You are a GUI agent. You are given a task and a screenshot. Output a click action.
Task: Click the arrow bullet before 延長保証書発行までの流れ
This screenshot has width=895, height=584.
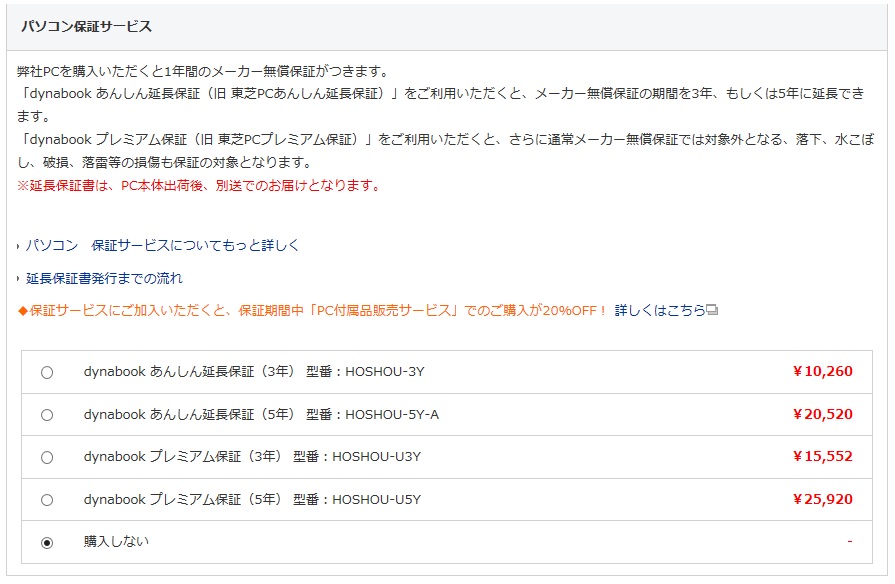pyautogui.click(x=18, y=279)
